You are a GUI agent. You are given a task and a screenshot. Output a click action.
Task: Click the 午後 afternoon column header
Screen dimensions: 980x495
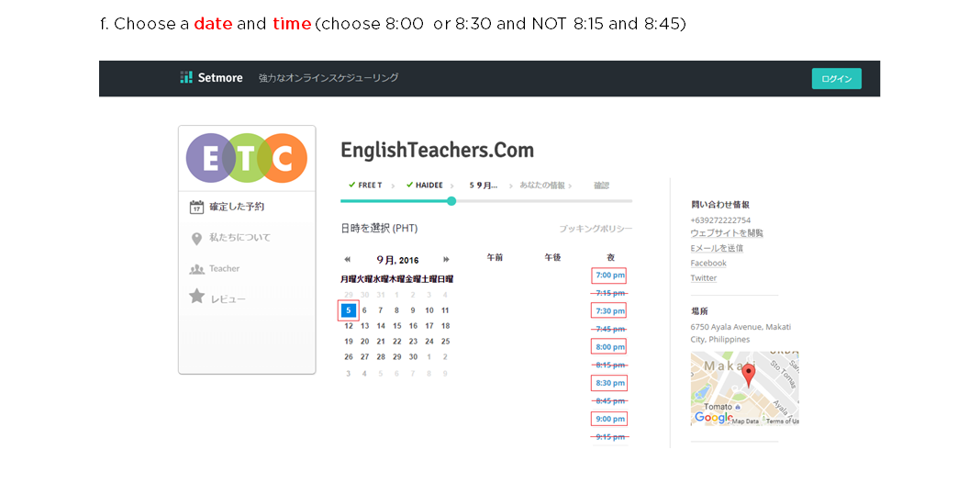click(x=552, y=257)
